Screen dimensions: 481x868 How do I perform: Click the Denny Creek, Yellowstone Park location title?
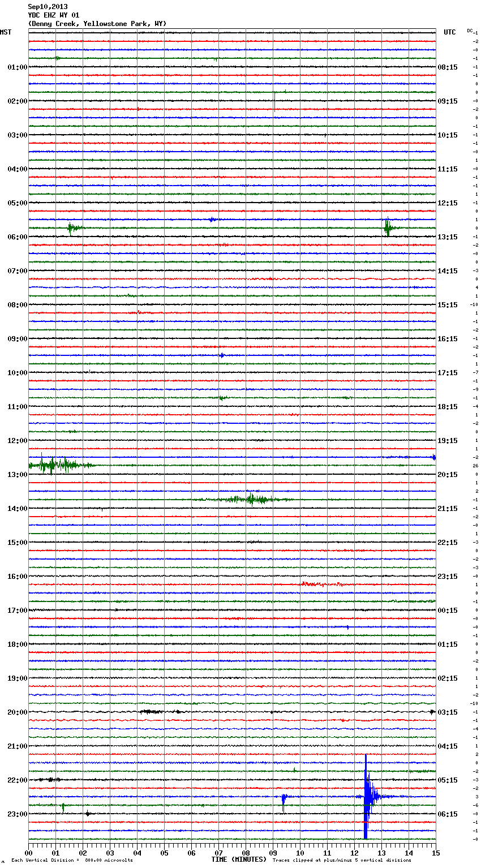click(x=97, y=24)
